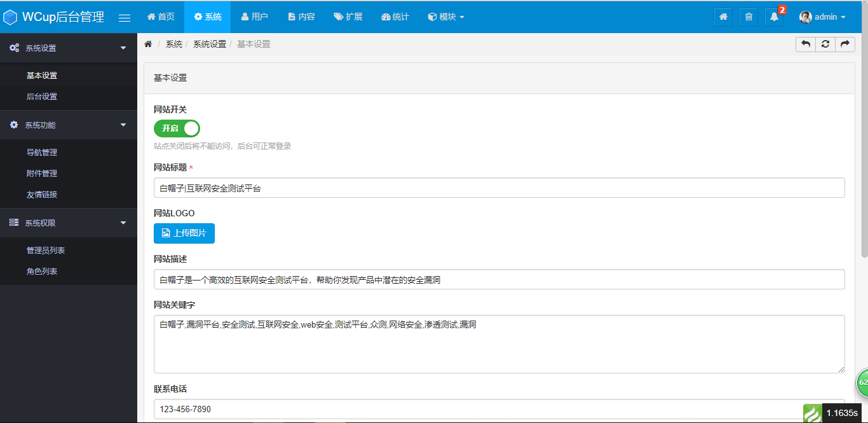
Task: Click the refresh toolbar button
Action: pyautogui.click(x=825, y=44)
